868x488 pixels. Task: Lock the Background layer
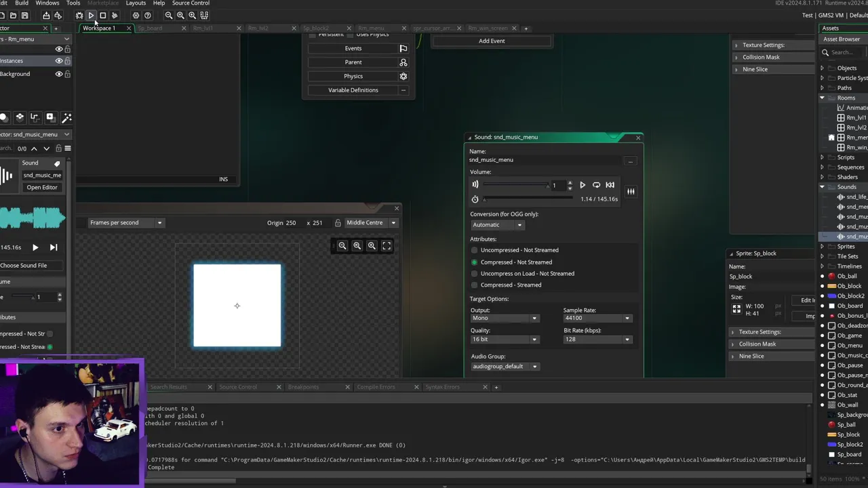[67, 74]
